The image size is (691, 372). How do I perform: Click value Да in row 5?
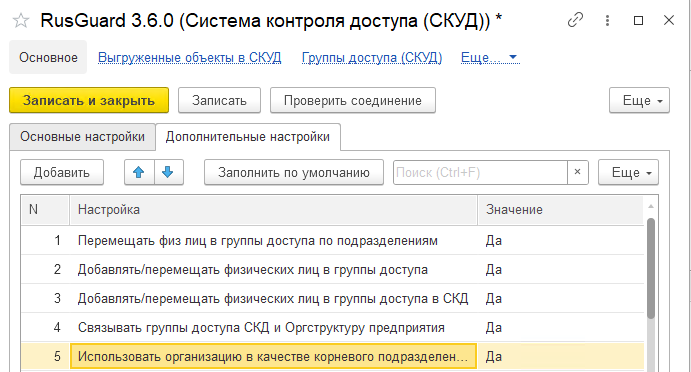click(x=494, y=356)
